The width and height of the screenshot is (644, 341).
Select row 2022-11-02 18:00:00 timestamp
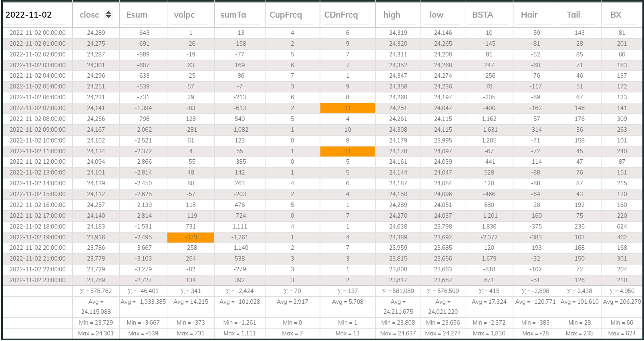38,227
